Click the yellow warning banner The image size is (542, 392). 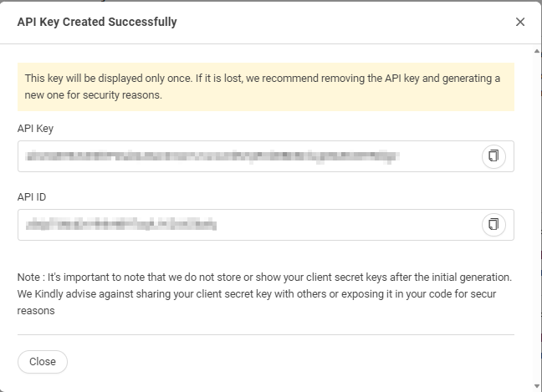(266, 87)
